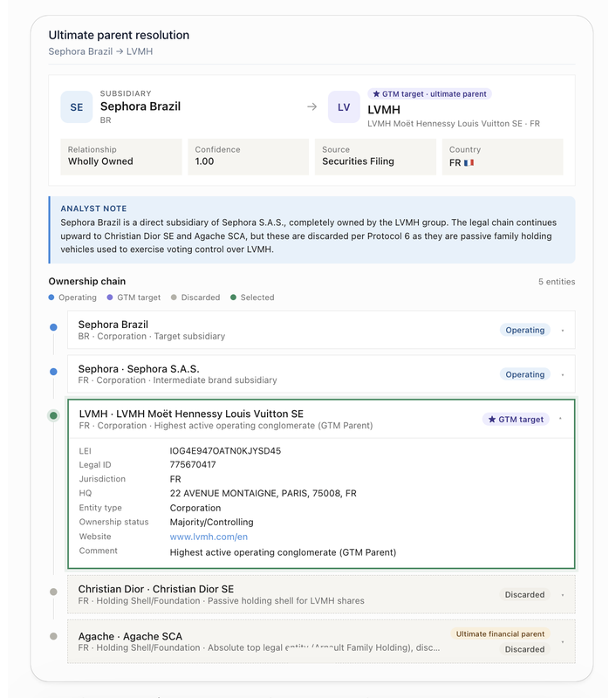Click the French flag icon in Country
This screenshot has width=616, height=698.
469,163
